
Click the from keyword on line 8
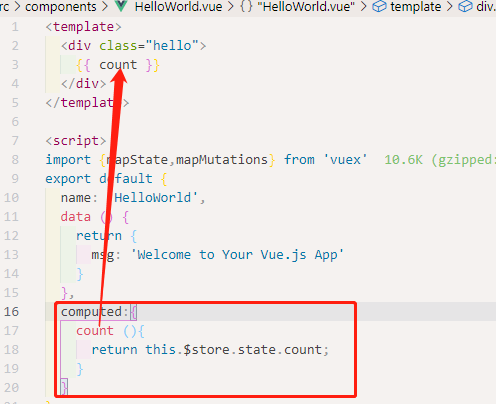tap(299, 160)
